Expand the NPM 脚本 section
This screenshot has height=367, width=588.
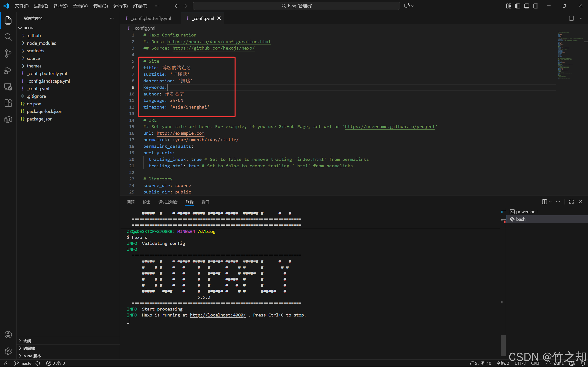32,356
